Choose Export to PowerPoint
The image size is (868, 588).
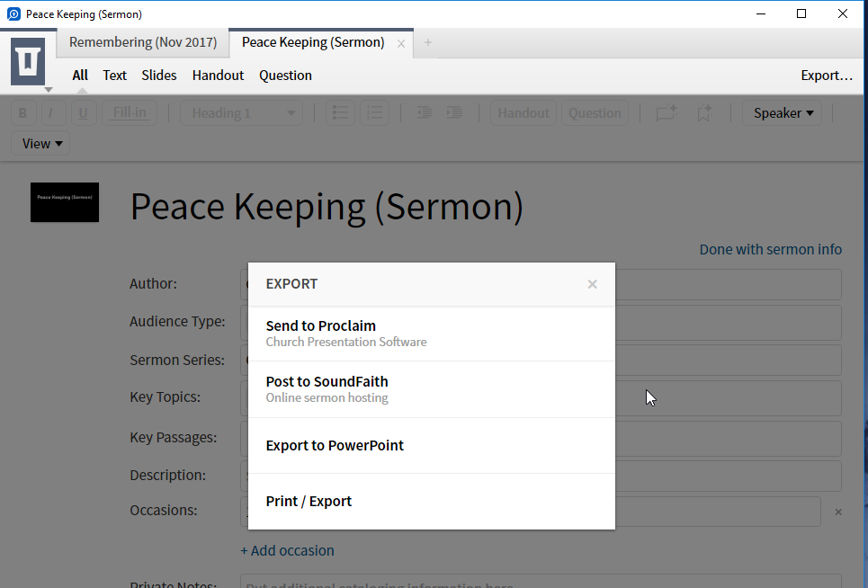[x=432, y=446]
